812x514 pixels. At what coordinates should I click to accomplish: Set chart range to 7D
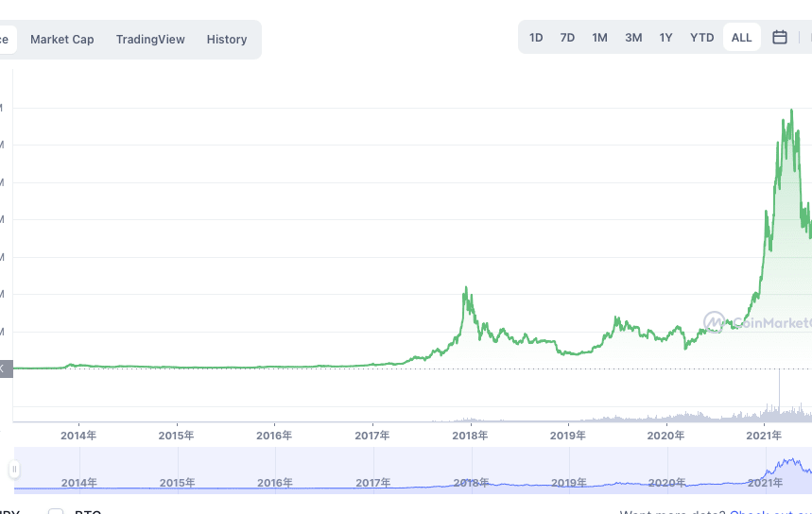567,38
